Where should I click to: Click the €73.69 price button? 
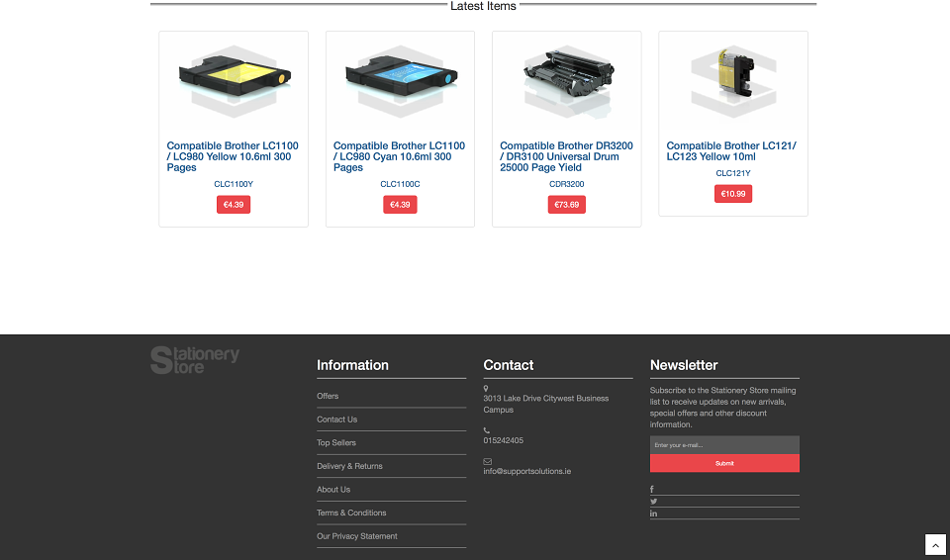566,205
